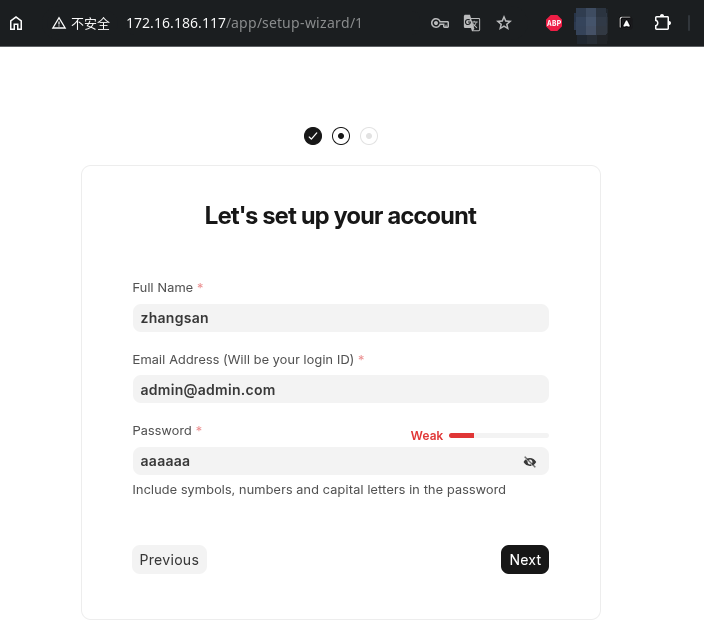Click the Previous button
This screenshot has width=704, height=626.
pyautogui.click(x=169, y=560)
